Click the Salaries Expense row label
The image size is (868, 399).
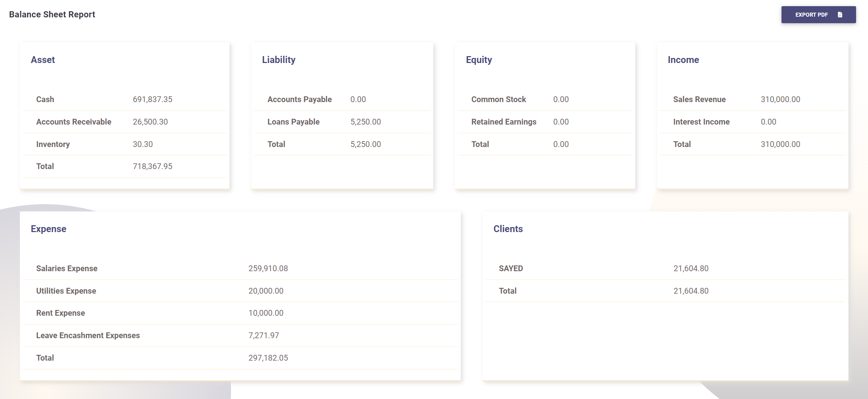tap(67, 268)
